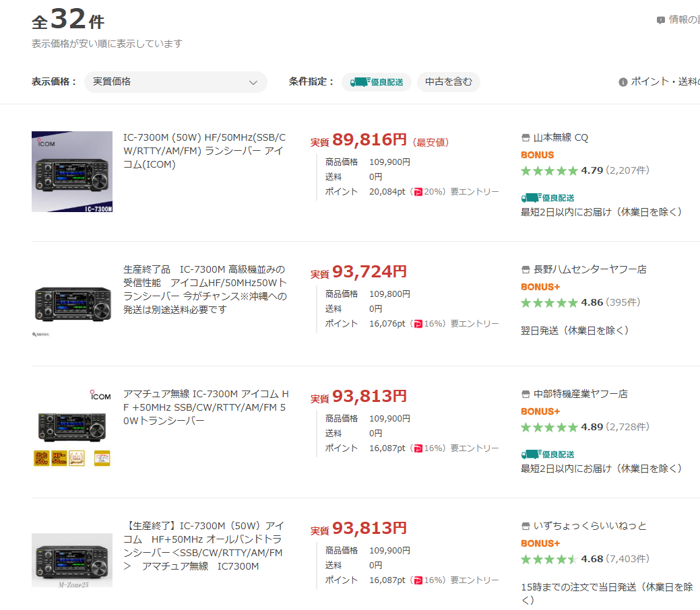700x610 pixels.
Task: Toggle the 優良配送 filter chip
Action: pyautogui.click(x=377, y=82)
